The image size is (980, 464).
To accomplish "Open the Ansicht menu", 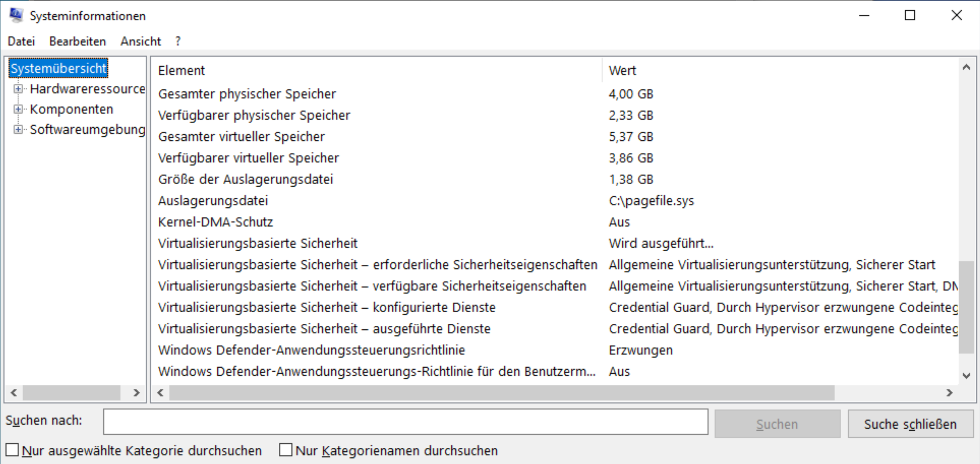I will coord(140,41).
